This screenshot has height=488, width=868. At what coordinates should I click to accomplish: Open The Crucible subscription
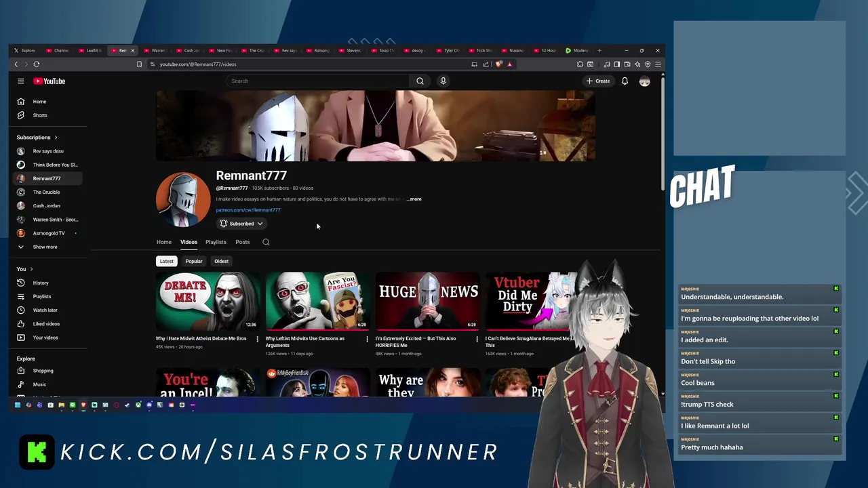(47, 192)
